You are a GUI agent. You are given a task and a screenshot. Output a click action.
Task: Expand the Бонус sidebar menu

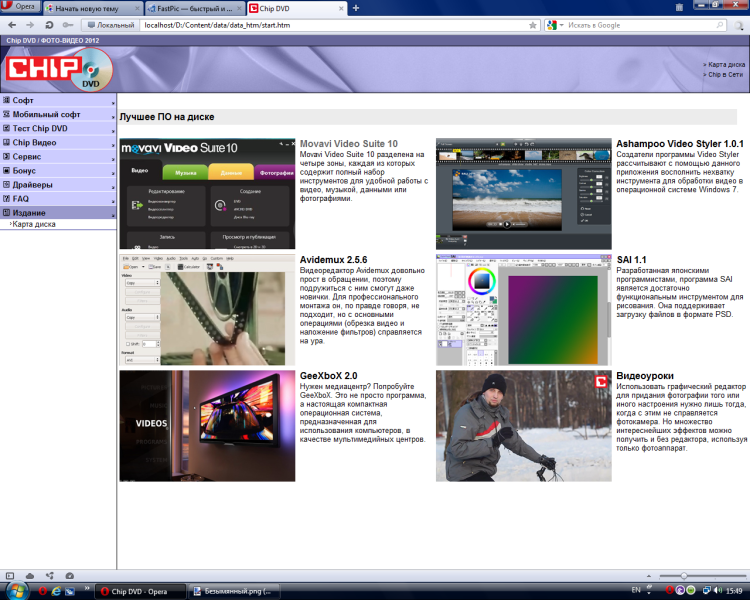[x=58, y=170]
